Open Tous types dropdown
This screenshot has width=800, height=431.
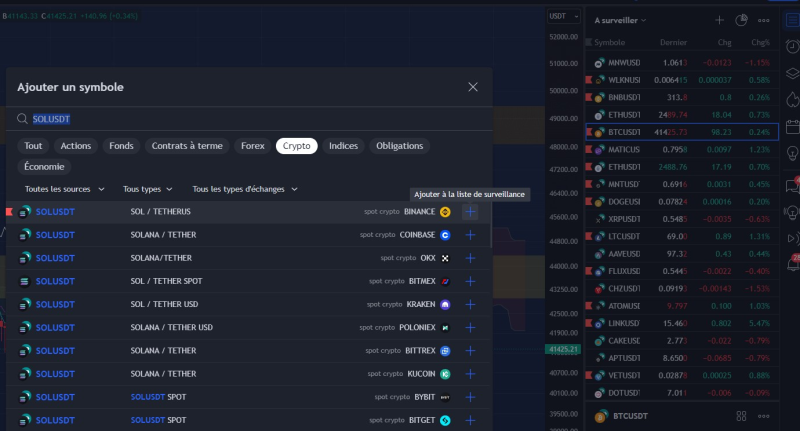coord(147,189)
